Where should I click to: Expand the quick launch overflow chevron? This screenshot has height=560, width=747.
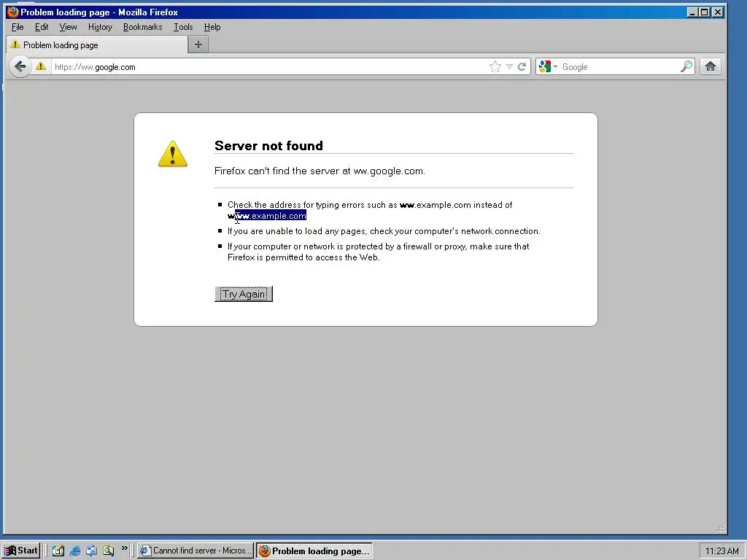pos(124,548)
